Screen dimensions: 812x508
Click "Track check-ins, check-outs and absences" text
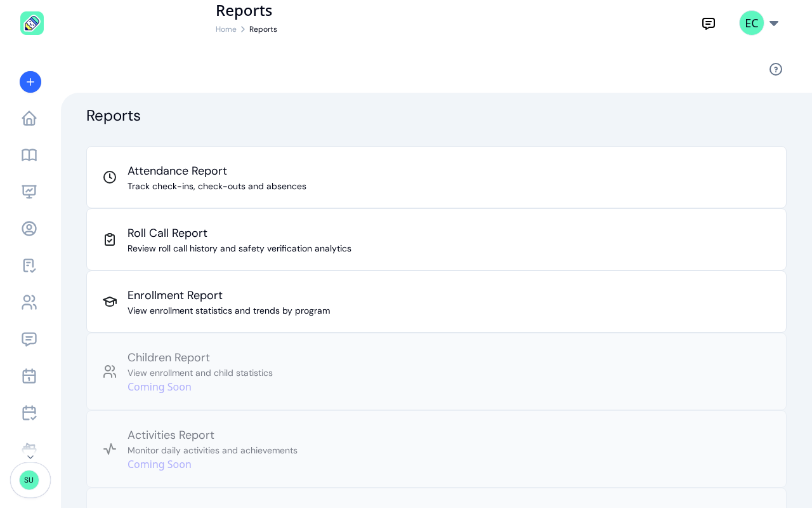[x=217, y=186]
